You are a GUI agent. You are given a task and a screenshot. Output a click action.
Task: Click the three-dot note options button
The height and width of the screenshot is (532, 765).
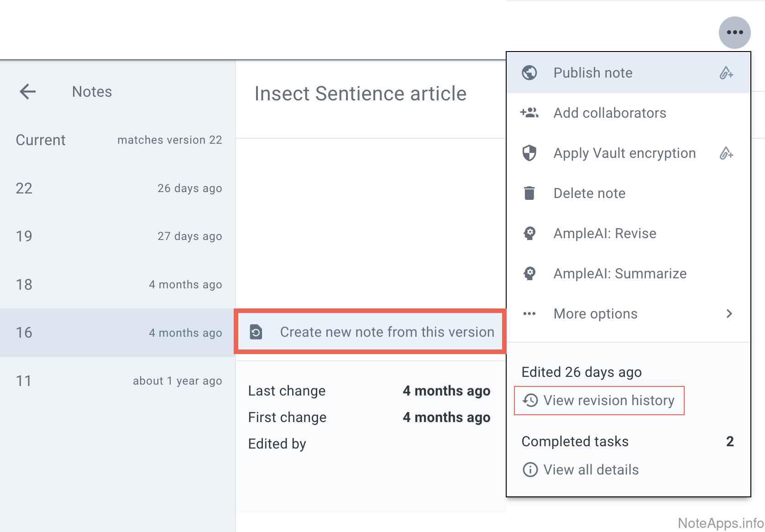click(x=734, y=32)
